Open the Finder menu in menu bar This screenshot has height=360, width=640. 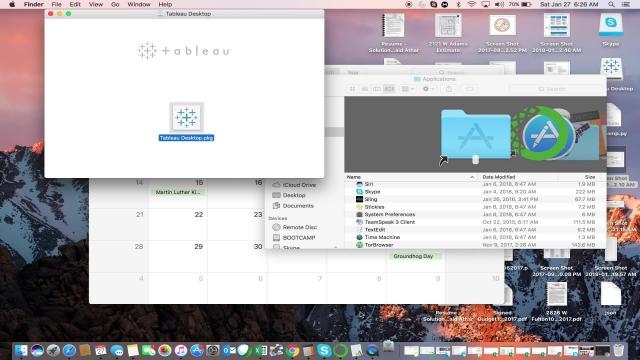point(33,4)
